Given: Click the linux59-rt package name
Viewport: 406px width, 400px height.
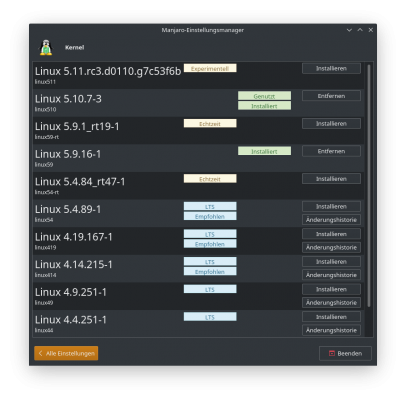Looking at the screenshot, I should point(47,137).
